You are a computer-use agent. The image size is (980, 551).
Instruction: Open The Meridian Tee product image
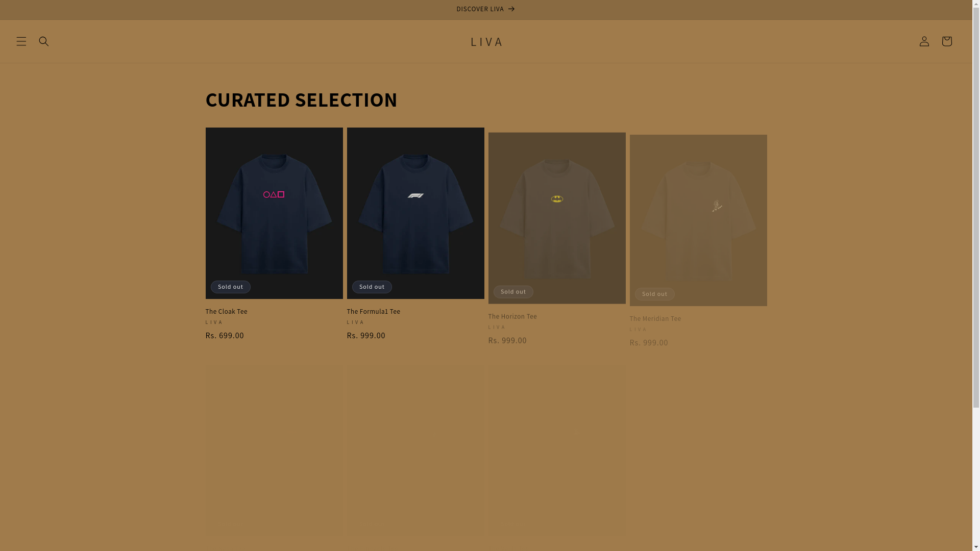click(698, 220)
